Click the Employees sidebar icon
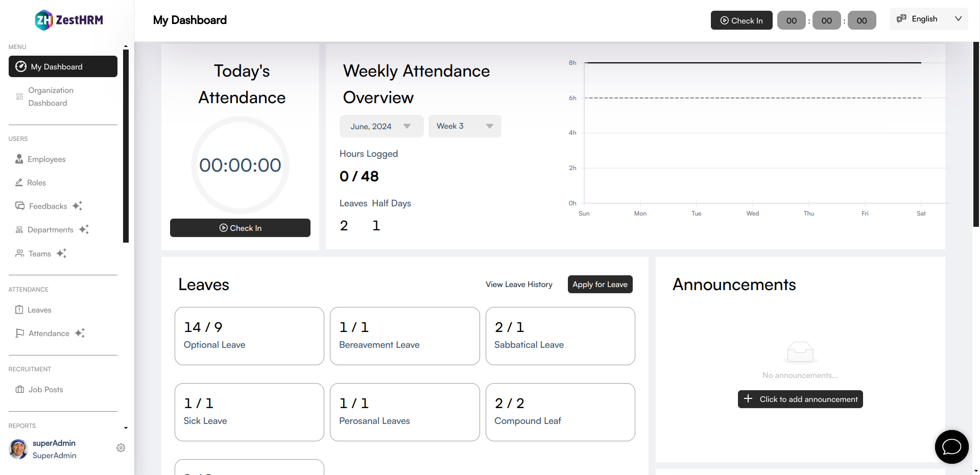This screenshot has height=475, width=980. point(19,159)
